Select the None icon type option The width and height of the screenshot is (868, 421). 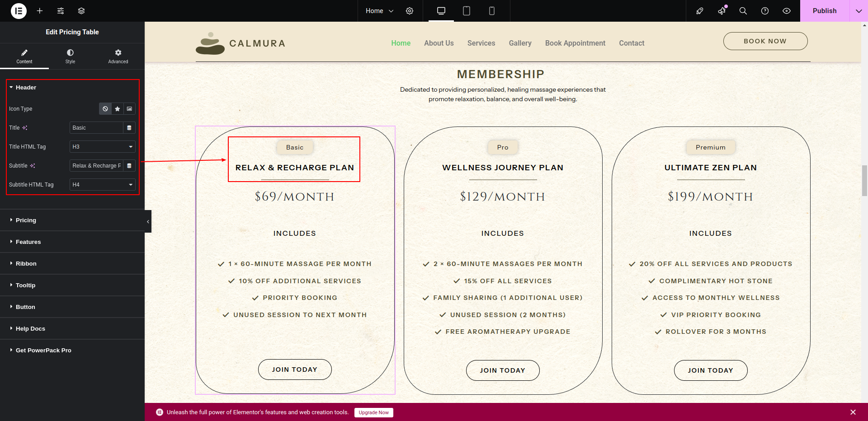pyautogui.click(x=105, y=109)
